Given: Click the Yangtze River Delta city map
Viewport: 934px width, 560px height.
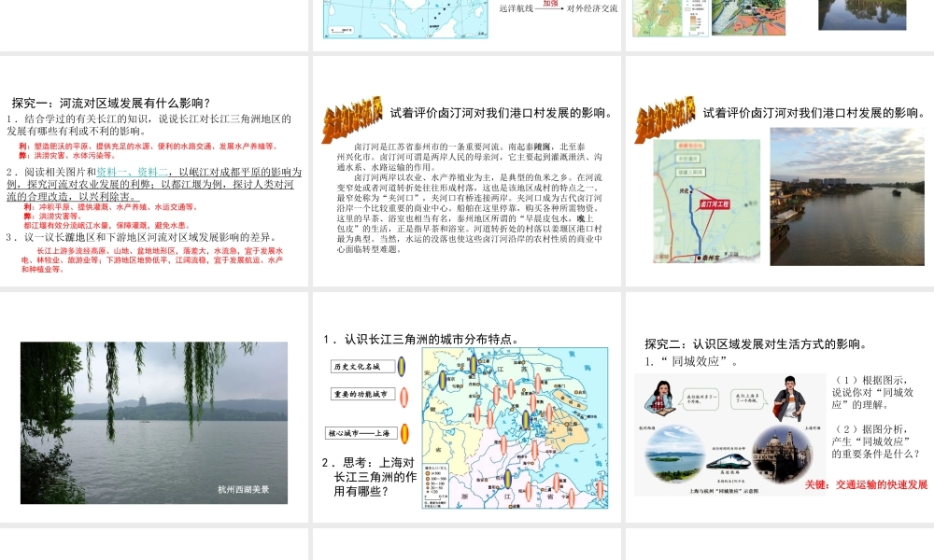Looking at the screenshot, I should [x=515, y=427].
